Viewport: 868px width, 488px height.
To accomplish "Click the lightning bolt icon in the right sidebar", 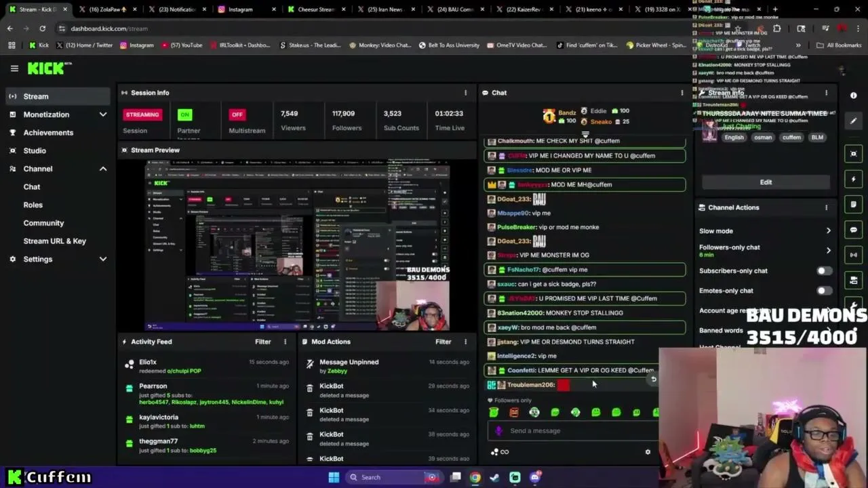I will click(x=854, y=179).
